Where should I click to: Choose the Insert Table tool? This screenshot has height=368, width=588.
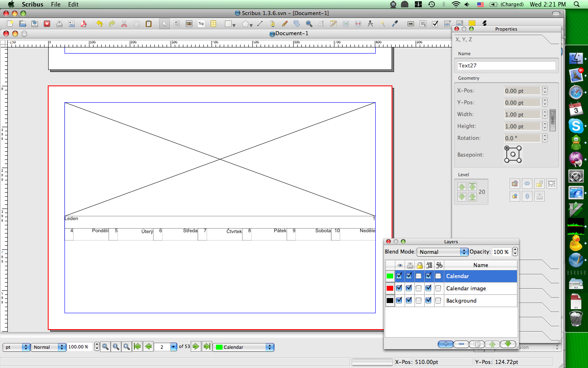click(214, 24)
